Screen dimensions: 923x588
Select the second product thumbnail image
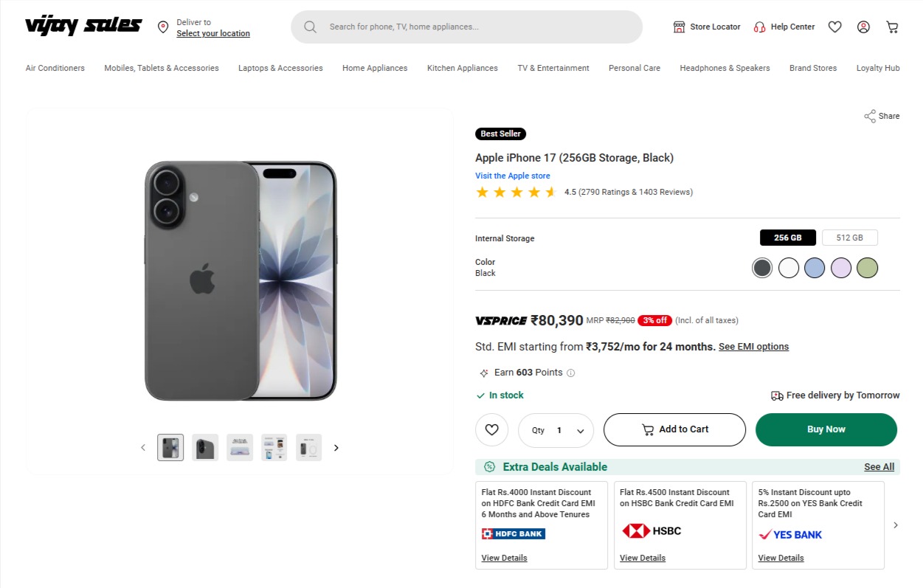point(205,448)
